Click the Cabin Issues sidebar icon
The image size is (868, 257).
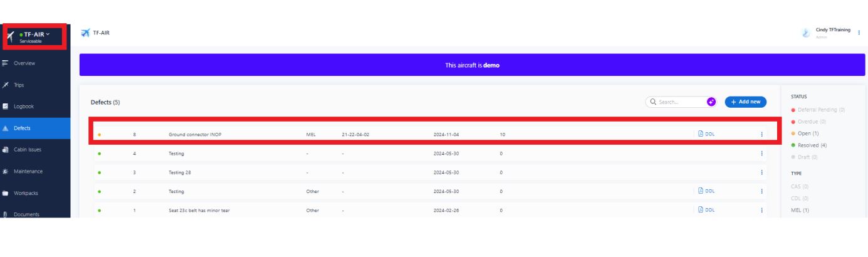click(6, 150)
